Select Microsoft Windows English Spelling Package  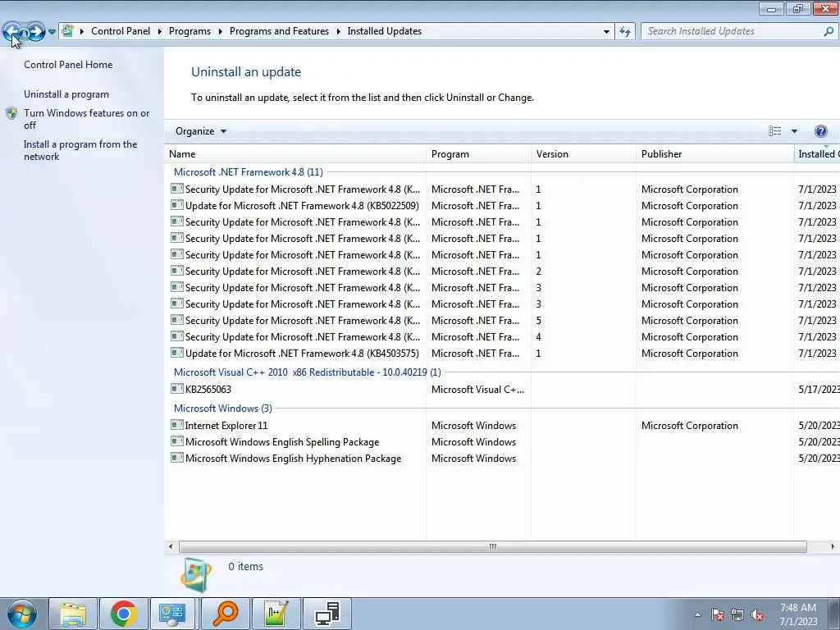point(282,442)
